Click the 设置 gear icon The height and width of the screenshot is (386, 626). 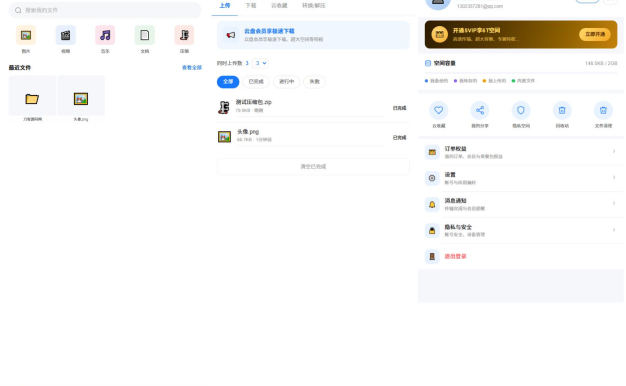[x=432, y=178]
